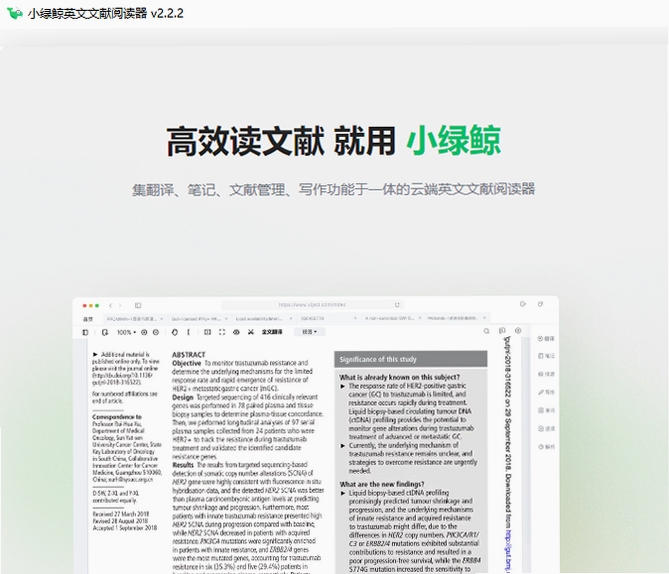Click the scissors screenshot tool icon

(251, 332)
